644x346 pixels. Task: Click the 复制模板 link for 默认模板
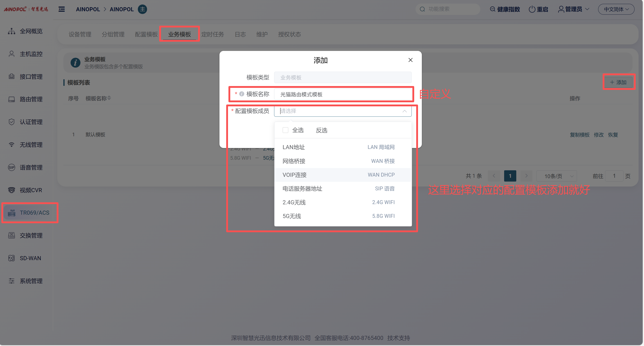579,135
